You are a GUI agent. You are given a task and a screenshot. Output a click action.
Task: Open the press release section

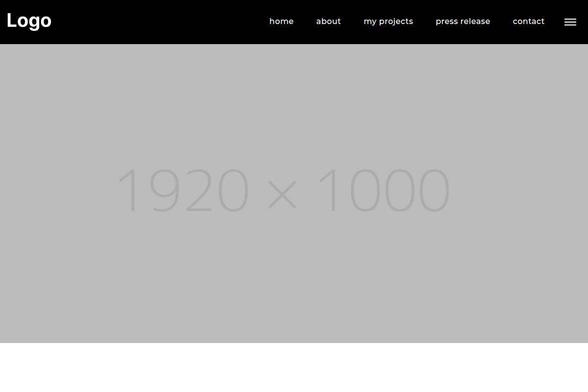463,22
